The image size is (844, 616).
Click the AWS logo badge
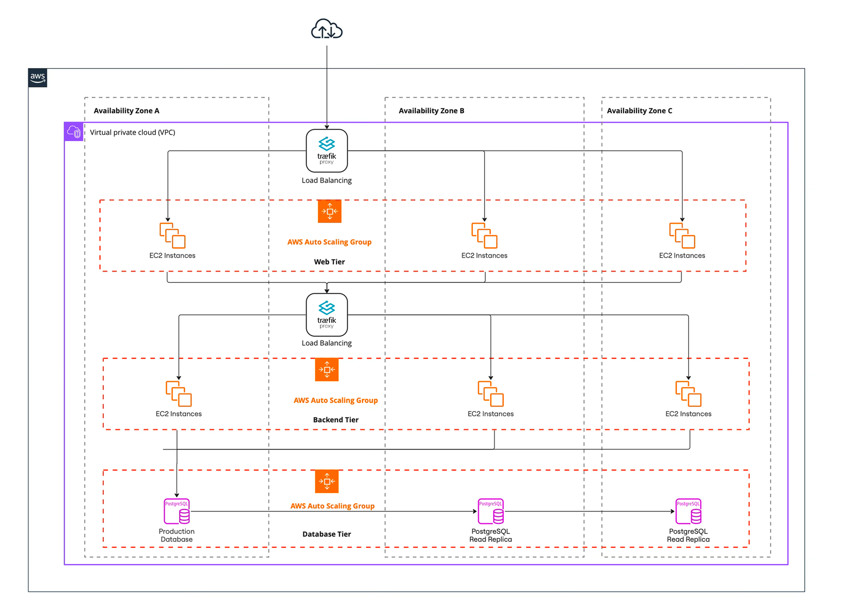(38, 78)
